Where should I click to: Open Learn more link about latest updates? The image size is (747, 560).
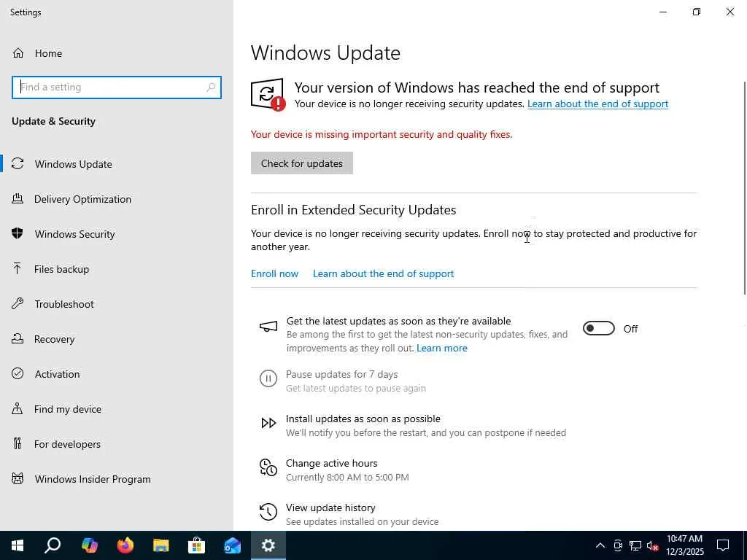(441, 348)
